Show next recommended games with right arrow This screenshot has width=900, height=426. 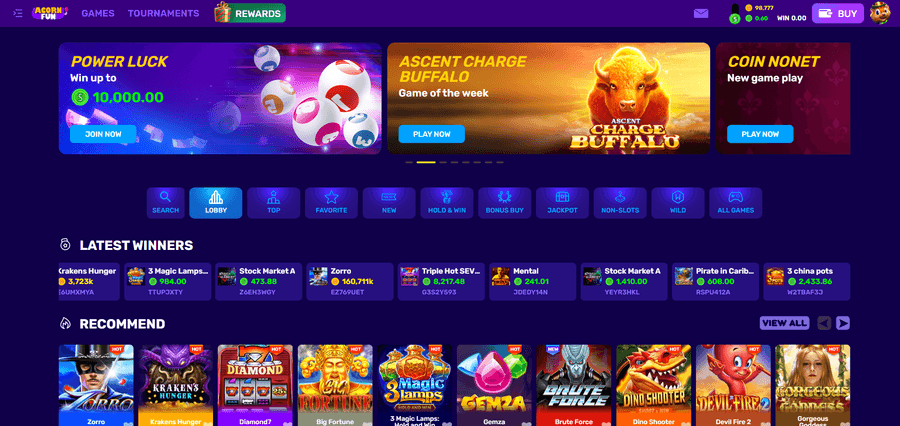click(843, 323)
